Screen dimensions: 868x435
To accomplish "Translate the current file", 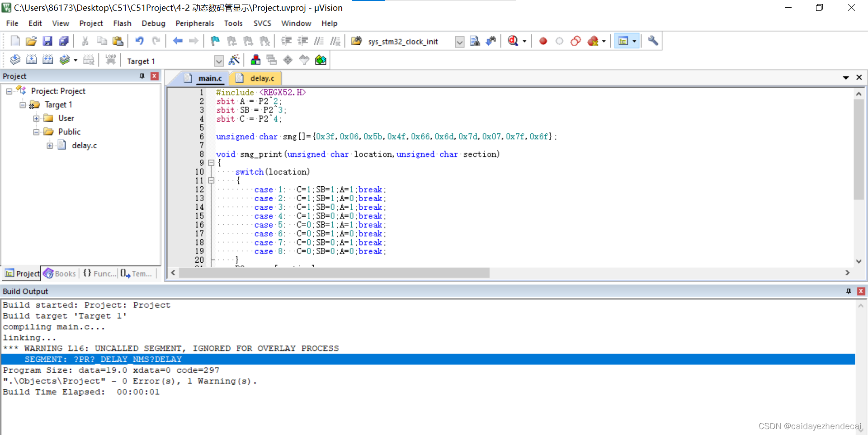I will [x=15, y=59].
